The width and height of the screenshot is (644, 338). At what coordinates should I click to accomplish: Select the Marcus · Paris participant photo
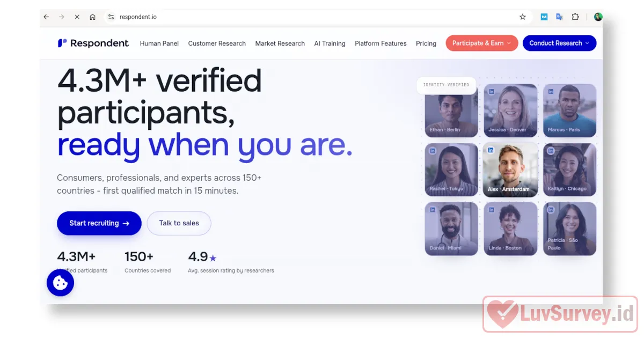coord(569,111)
